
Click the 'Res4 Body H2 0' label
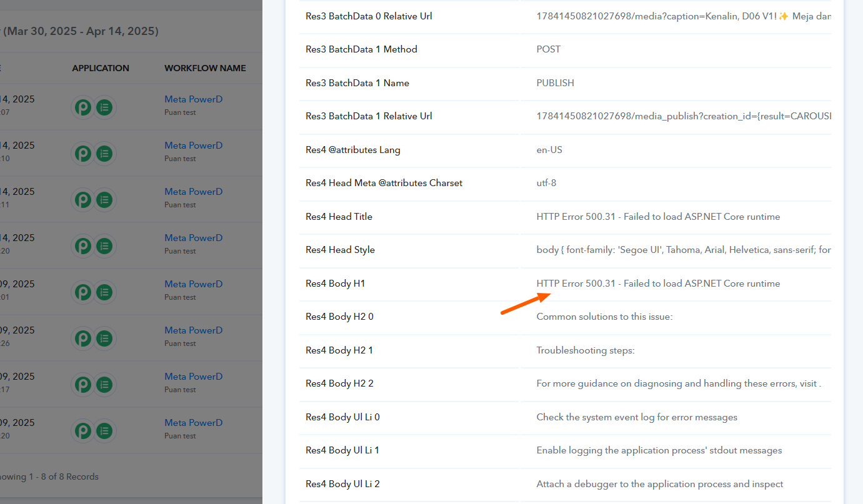pos(339,317)
